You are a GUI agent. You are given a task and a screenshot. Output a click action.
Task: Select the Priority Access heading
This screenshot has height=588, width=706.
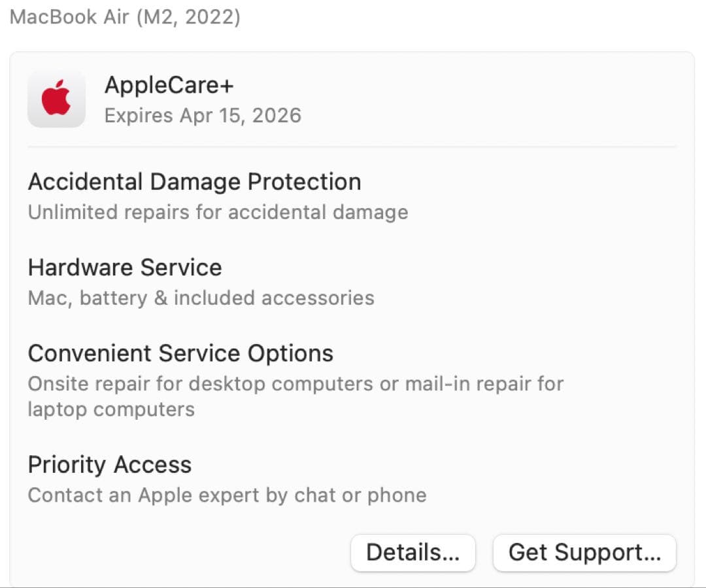110,465
